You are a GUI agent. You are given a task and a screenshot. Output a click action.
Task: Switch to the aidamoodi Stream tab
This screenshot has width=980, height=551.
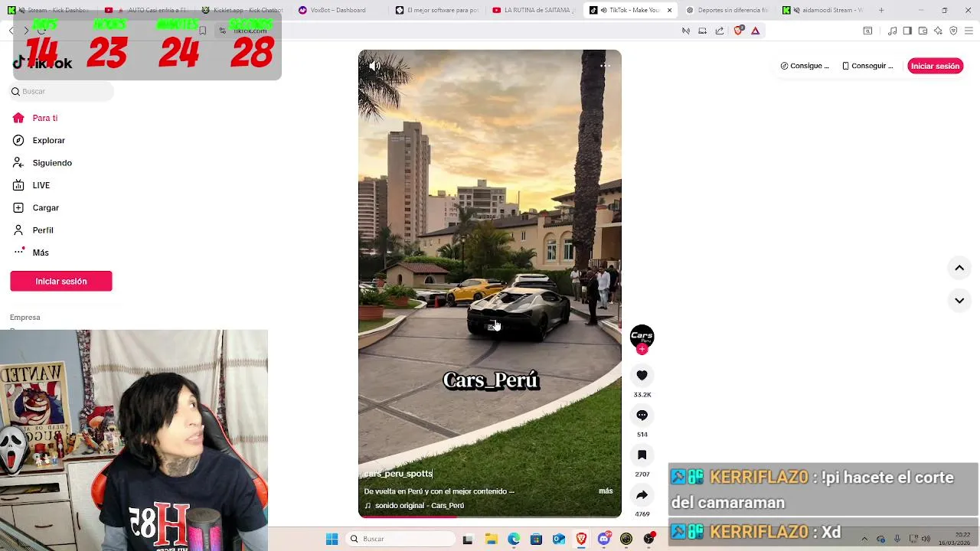tap(825, 10)
